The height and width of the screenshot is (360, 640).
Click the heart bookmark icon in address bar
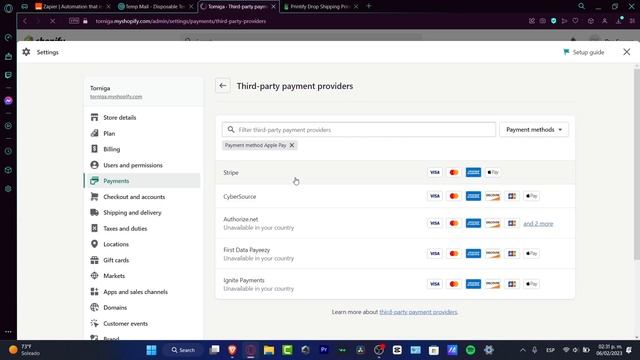[576, 21]
